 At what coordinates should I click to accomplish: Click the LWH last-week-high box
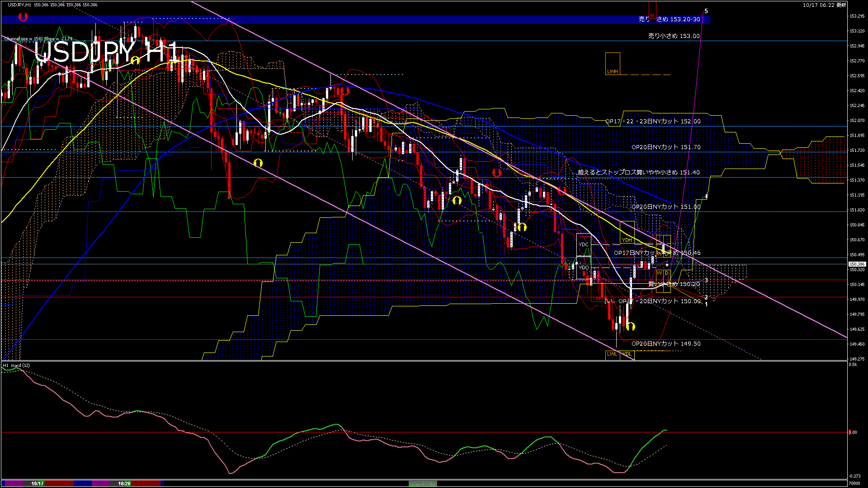(613, 64)
